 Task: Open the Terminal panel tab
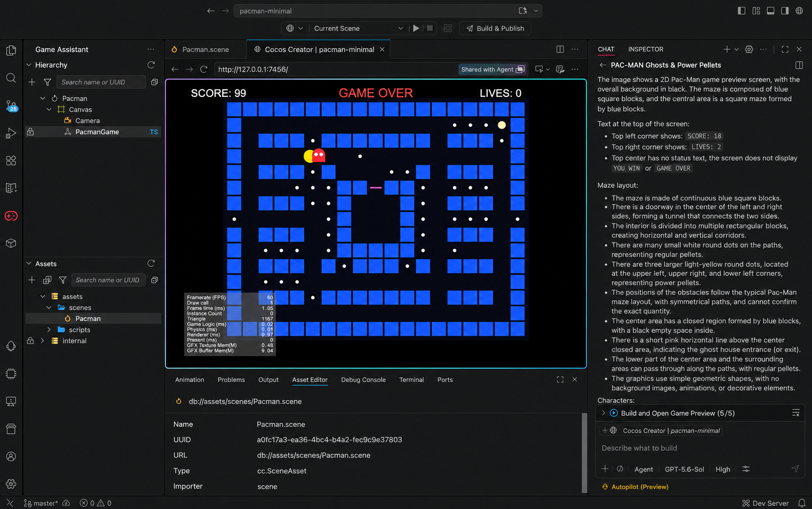point(411,380)
